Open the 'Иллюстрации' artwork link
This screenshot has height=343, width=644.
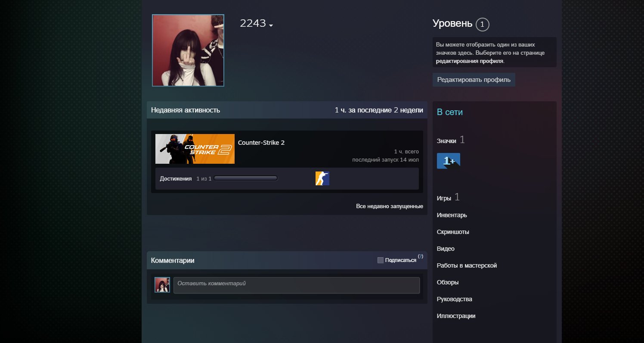click(456, 316)
